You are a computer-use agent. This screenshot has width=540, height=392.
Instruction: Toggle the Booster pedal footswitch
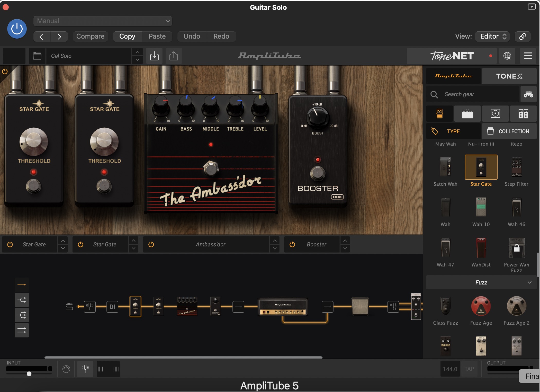pyautogui.click(x=318, y=173)
